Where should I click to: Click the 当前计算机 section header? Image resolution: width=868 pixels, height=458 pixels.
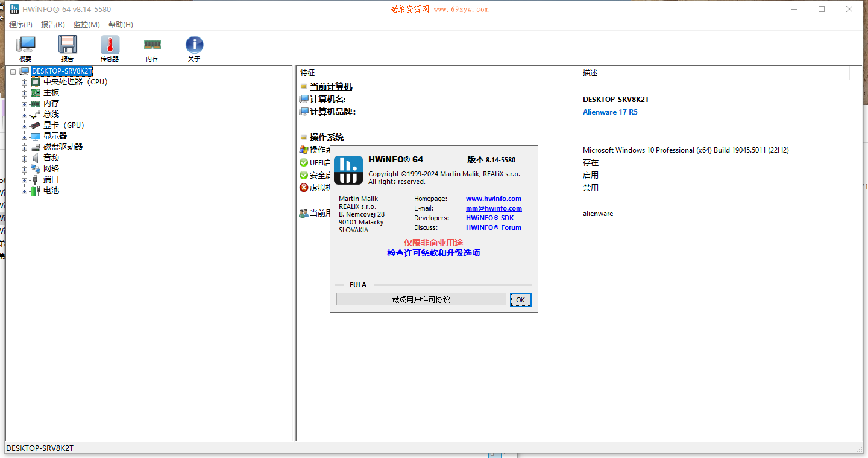(x=331, y=87)
